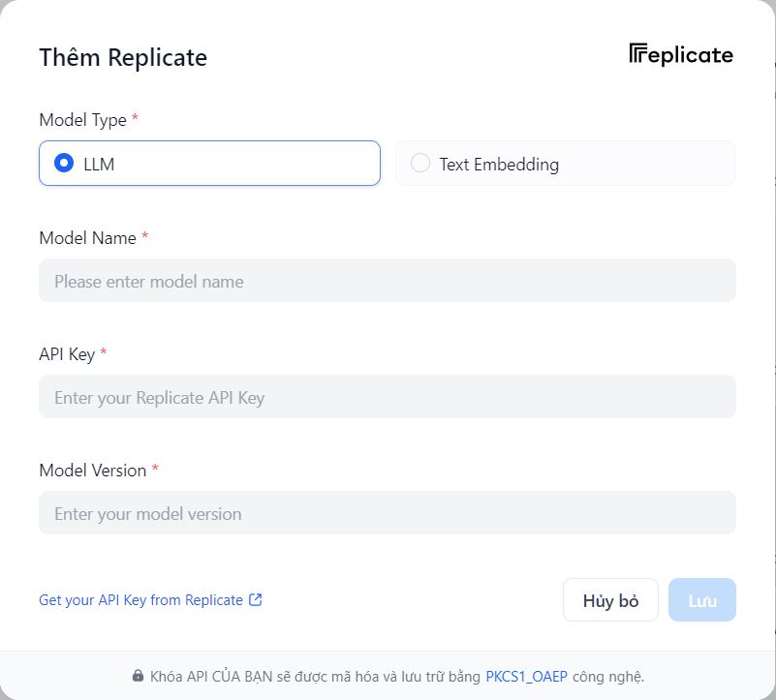This screenshot has height=700, width=776.
Task: Click the Thêm Replicate dialog title
Action: [123, 57]
